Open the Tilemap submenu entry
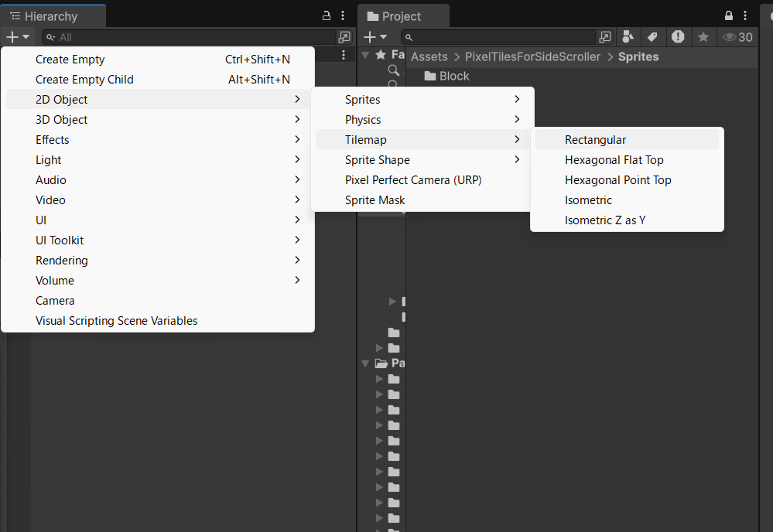This screenshot has width=773, height=532. coord(364,139)
